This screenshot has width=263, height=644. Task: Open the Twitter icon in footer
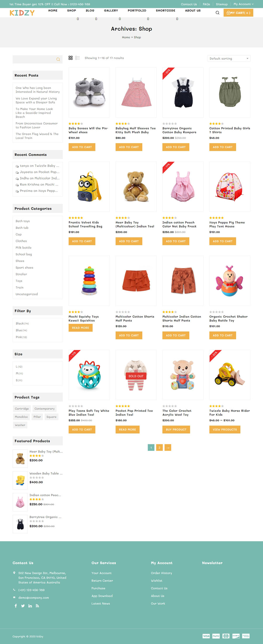pos(23,606)
